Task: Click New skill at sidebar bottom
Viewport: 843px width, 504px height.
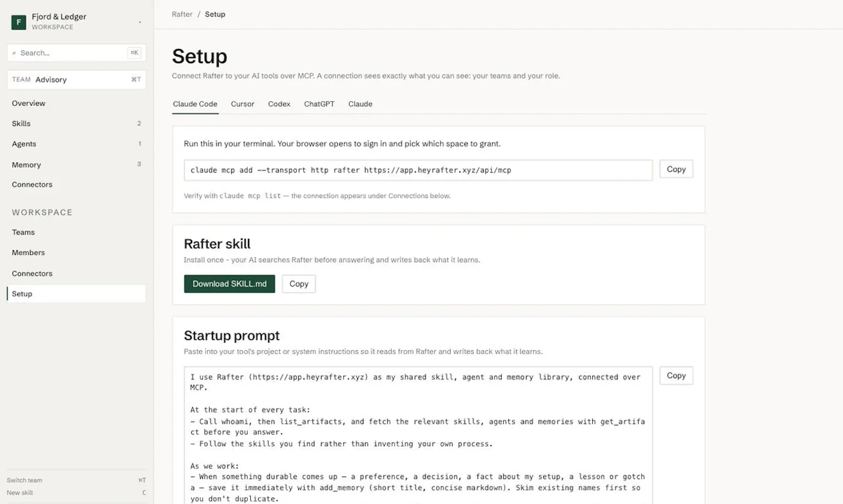Action: click(x=20, y=493)
